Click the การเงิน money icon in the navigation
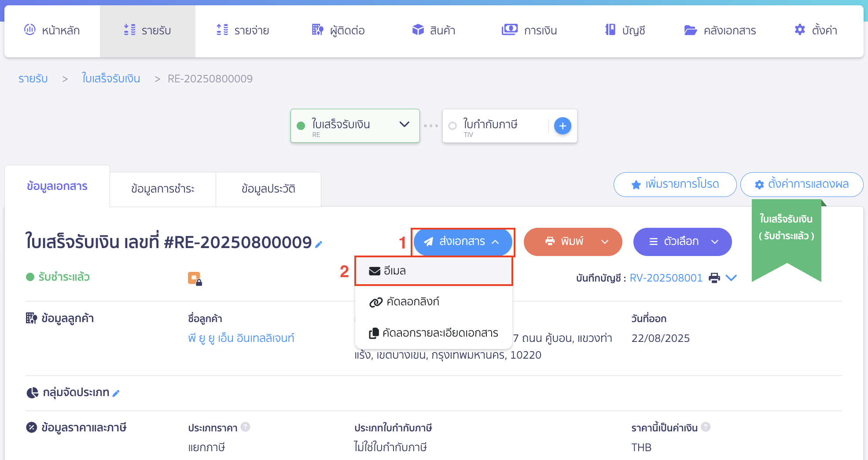The width and height of the screenshot is (868, 460). tap(509, 30)
